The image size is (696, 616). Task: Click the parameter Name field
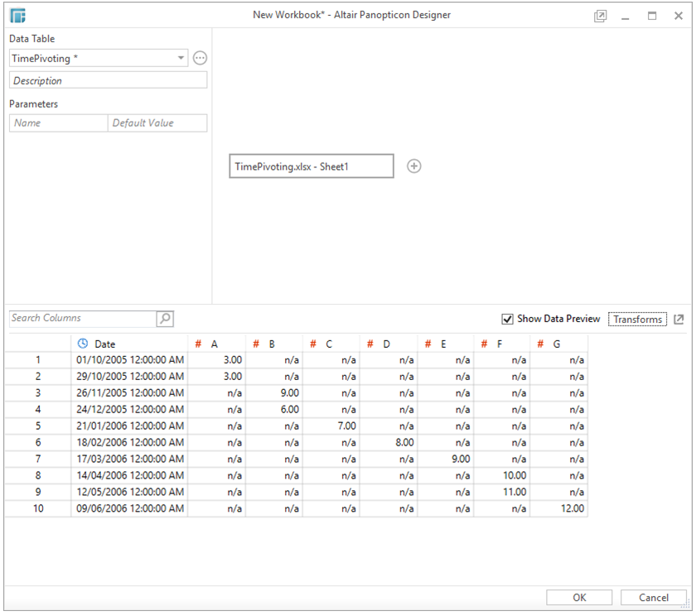coord(59,123)
